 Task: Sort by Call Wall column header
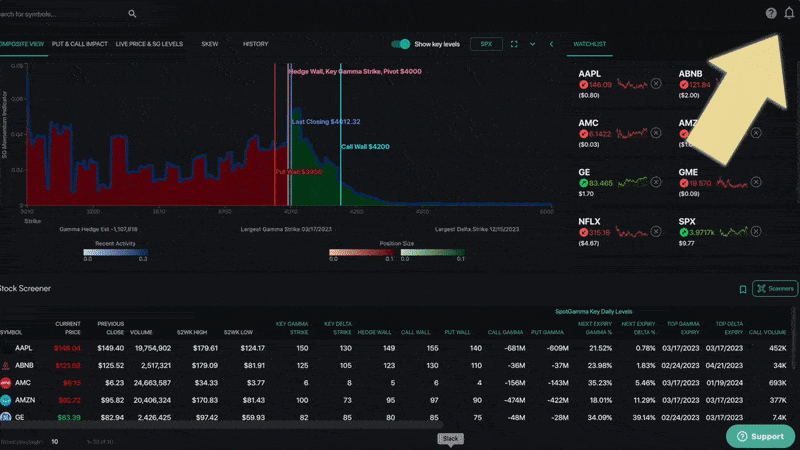(415, 333)
